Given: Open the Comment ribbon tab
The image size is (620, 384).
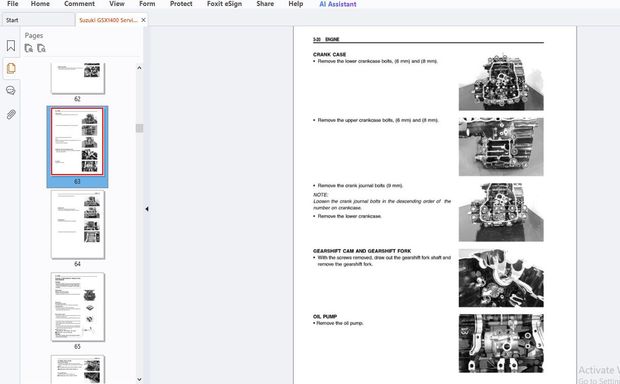Looking at the screenshot, I should click(x=79, y=4).
